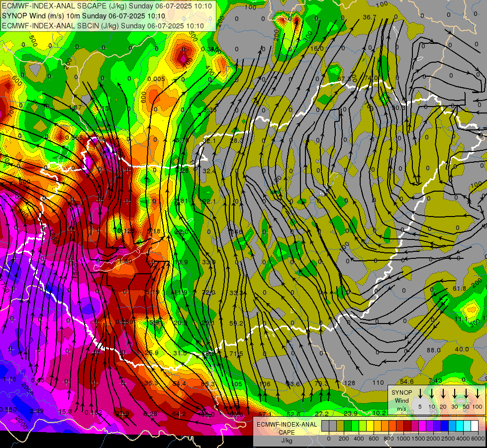This screenshot has width=487, height=448.
Task: Click the 28.3 value on the map
Action: (x=237, y=141)
